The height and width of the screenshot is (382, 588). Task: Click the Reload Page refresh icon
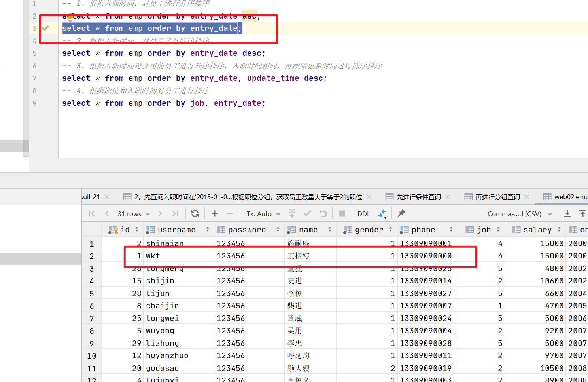tap(195, 214)
